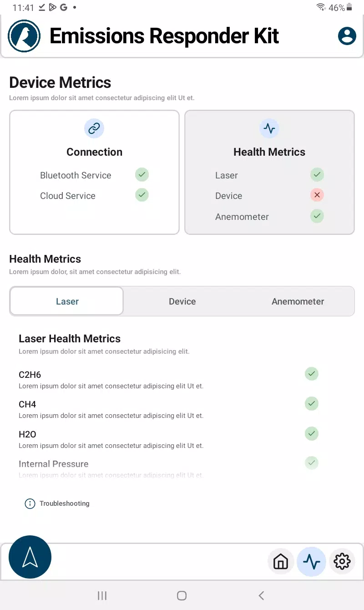Image resolution: width=364 pixels, height=610 pixels.
Task: Select the Connection card
Action: click(95, 173)
